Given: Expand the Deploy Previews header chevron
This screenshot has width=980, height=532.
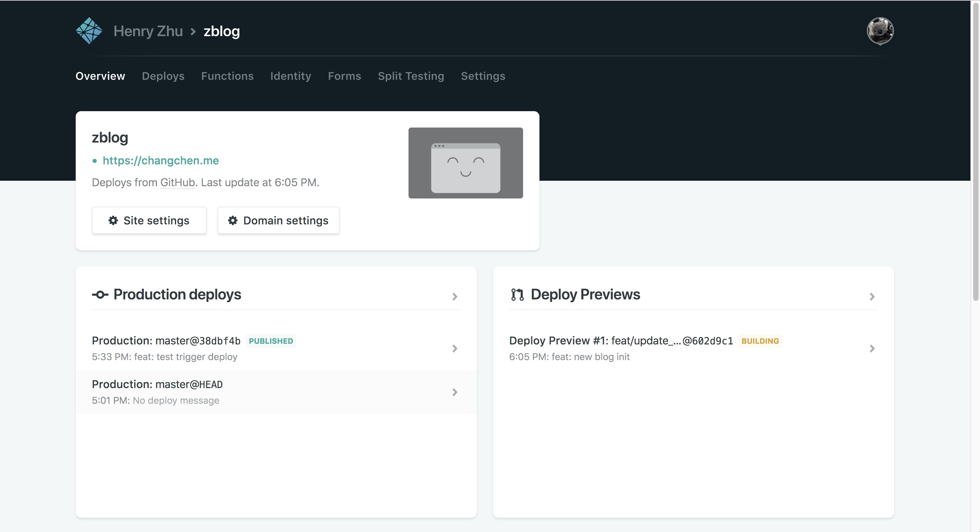Looking at the screenshot, I should [872, 296].
